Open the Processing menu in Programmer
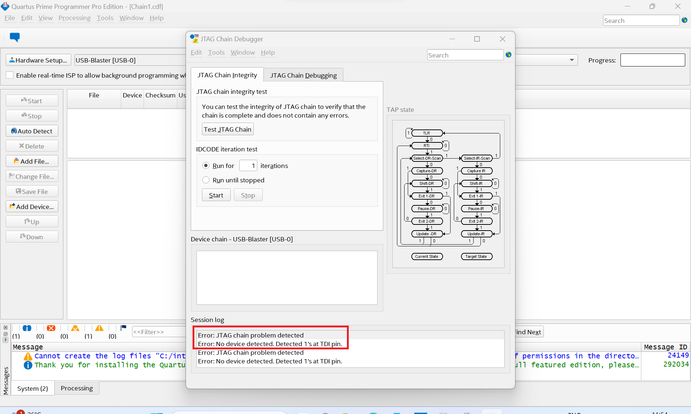691x414 pixels. [74, 18]
